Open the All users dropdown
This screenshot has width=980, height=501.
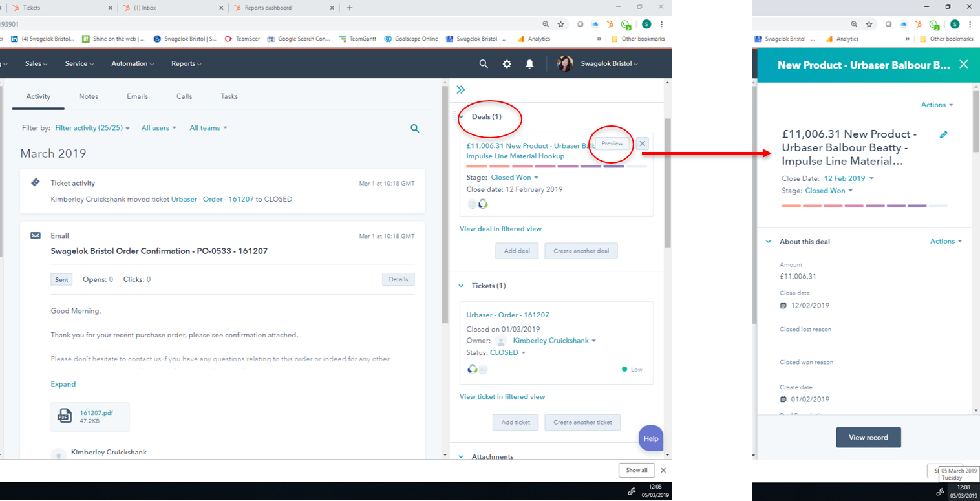tap(159, 128)
